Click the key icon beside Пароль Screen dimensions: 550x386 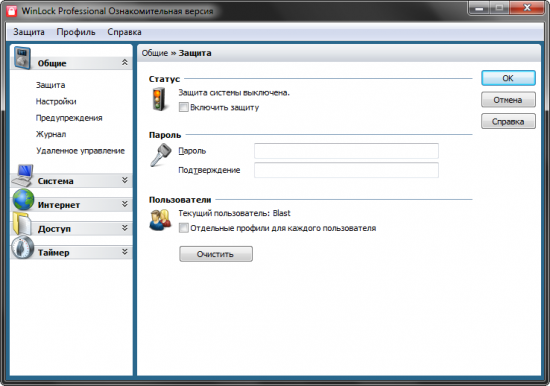point(161,155)
